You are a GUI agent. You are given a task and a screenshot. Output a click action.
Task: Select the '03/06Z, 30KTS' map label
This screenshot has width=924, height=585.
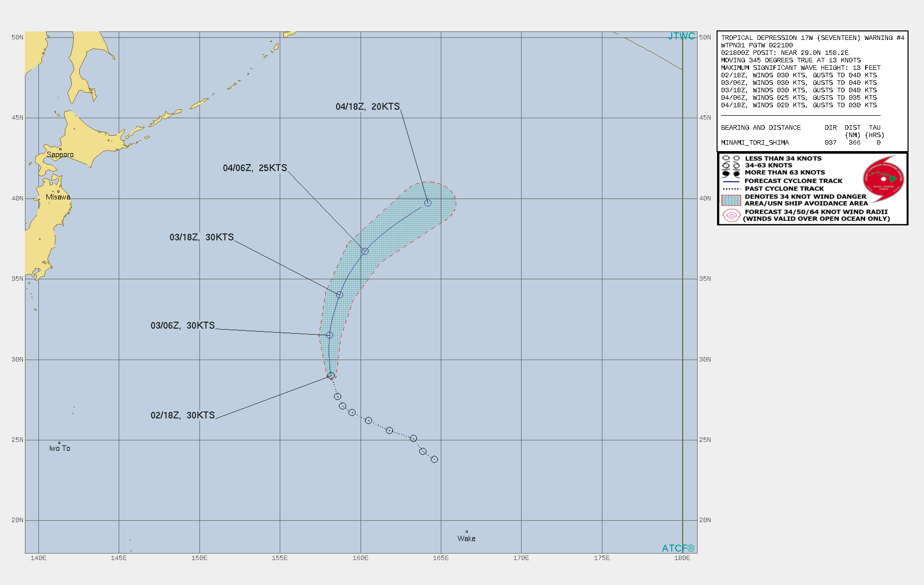183,326
